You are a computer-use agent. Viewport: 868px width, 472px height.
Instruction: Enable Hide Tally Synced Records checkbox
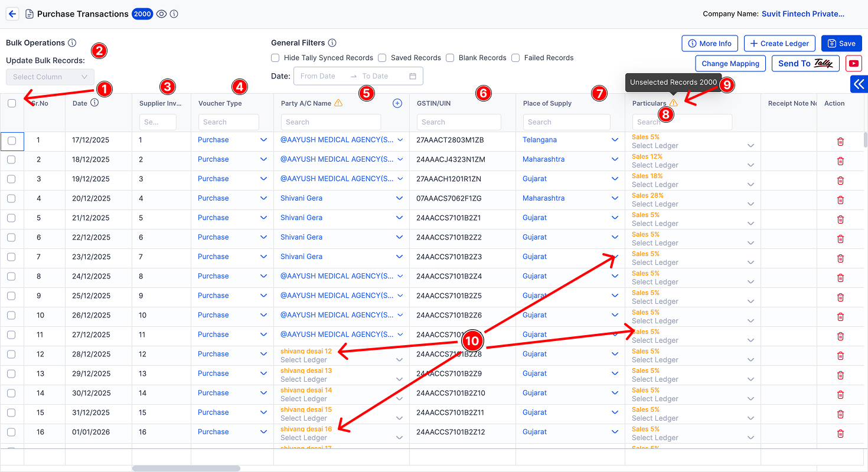275,58
